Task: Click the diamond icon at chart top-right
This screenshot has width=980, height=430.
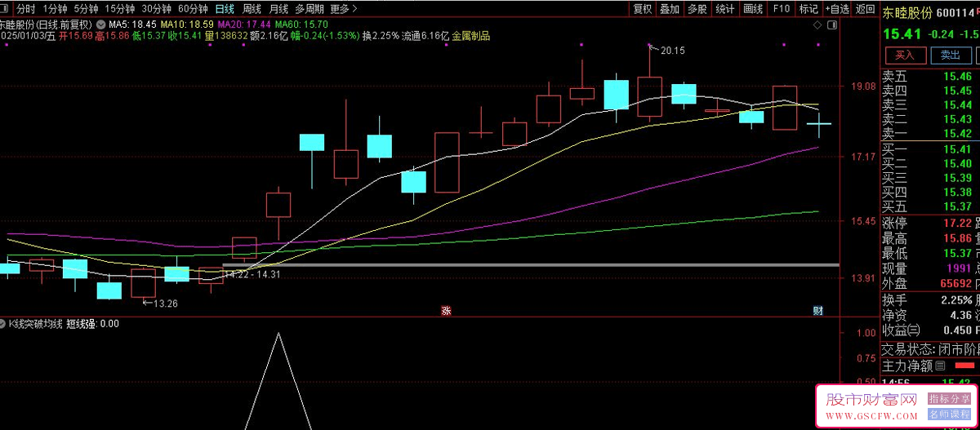Action: pyautogui.click(x=817, y=24)
